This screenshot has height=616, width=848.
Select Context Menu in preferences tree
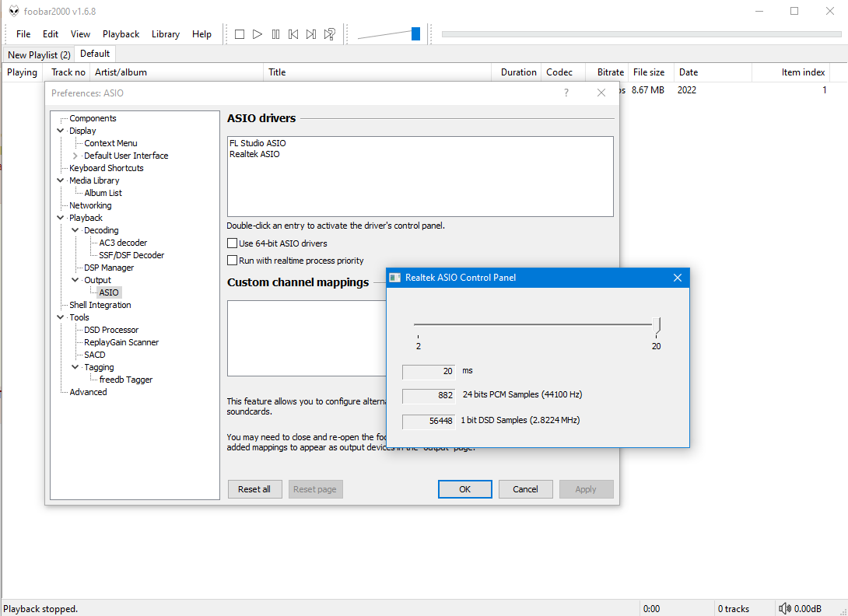(x=110, y=143)
